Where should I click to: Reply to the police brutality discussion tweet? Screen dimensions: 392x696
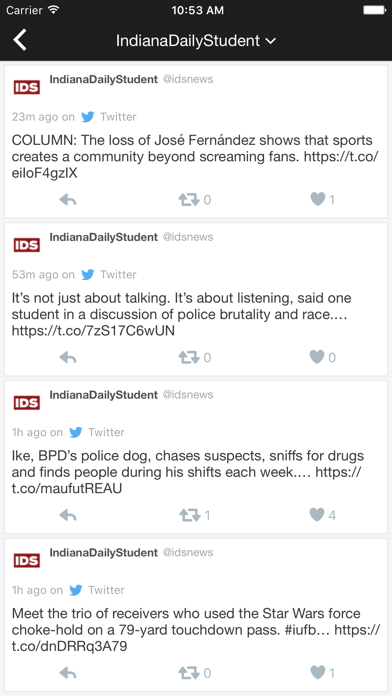68,358
